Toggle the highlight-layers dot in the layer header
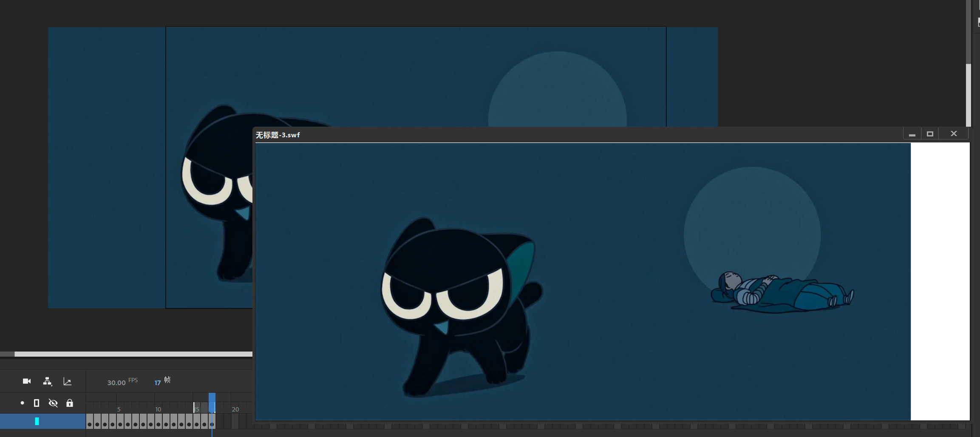Image resolution: width=980 pixels, height=437 pixels. [x=22, y=403]
